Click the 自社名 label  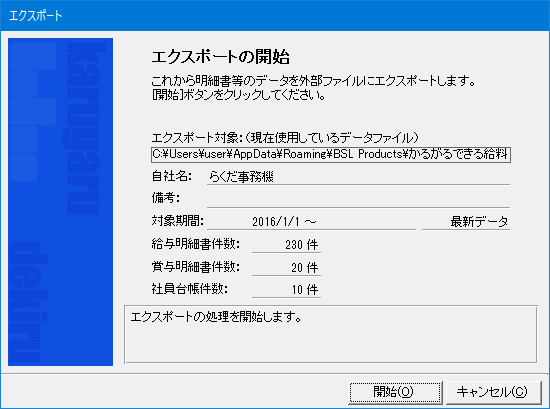[x=172, y=176]
